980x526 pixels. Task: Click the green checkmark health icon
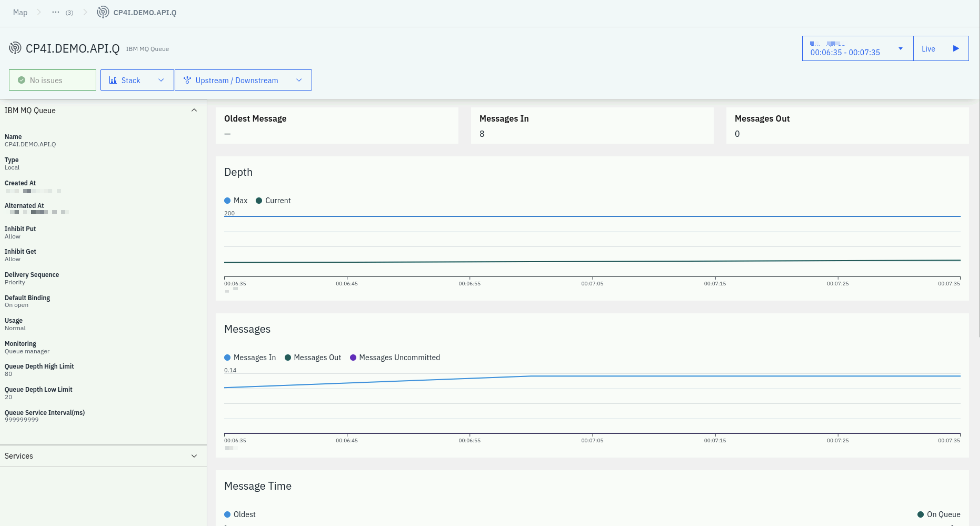pos(22,80)
